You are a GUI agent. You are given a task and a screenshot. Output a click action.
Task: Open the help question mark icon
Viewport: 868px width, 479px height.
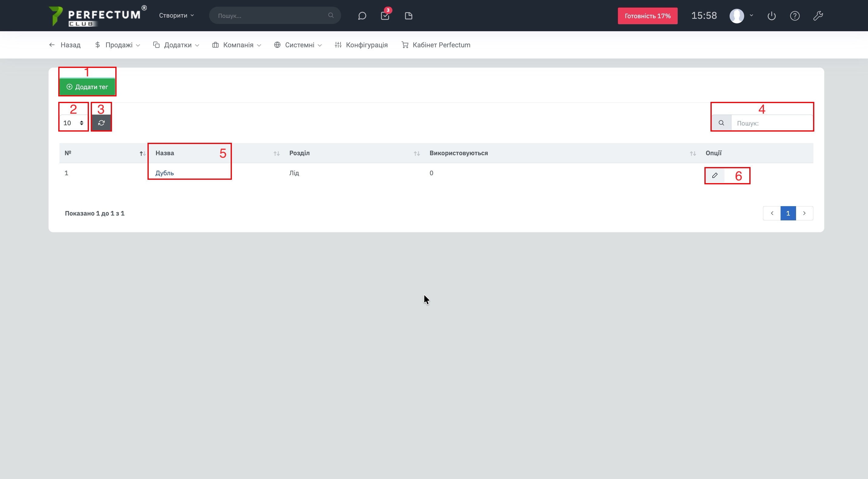pyautogui.click(x=795, y=16)
